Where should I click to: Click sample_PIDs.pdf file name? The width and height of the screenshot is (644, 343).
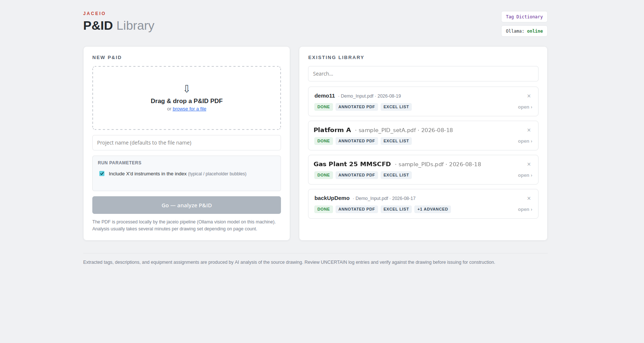[421, 164]
